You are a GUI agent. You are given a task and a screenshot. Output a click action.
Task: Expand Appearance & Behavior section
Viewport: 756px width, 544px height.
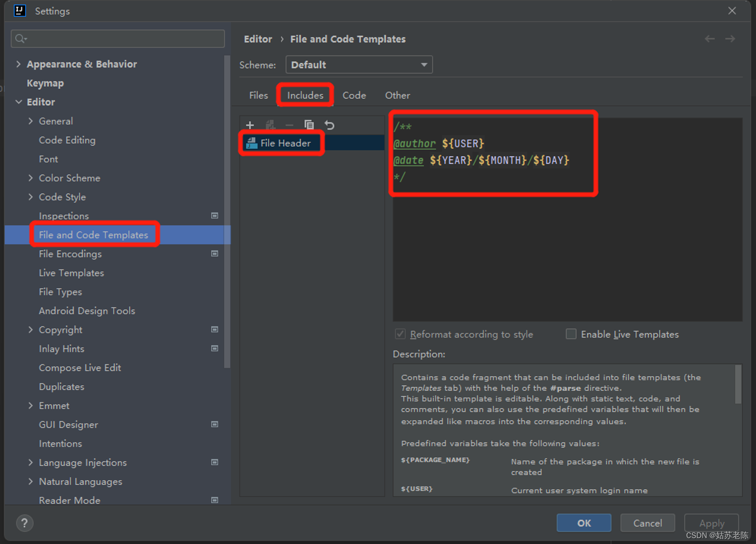(18, 64)
